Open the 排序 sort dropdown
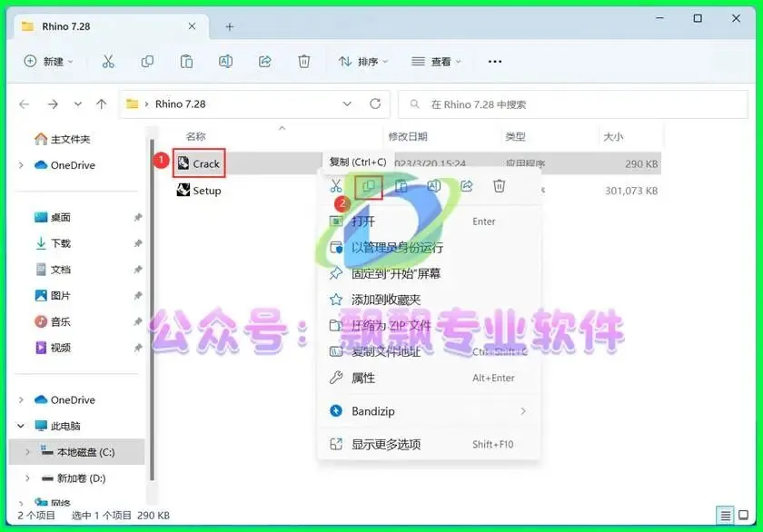 [363, 61]
